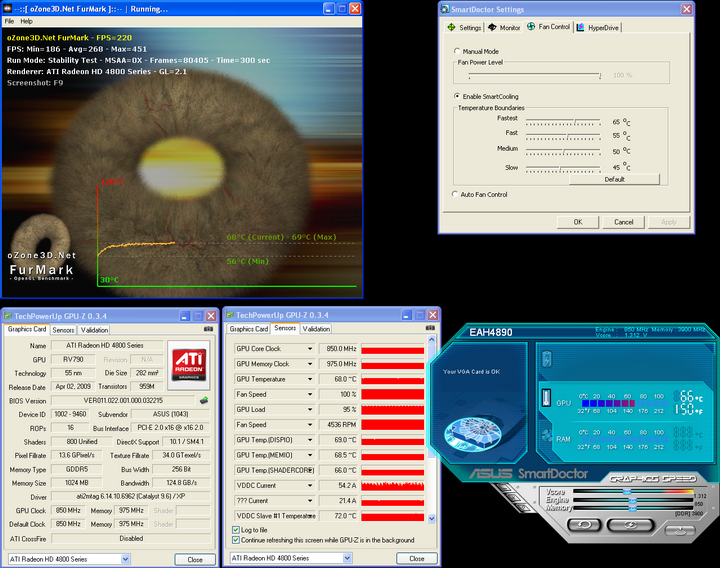Click the Vcore slider in SmartDoctor
This screenshot has height=568, width=720.
pyautogui.click(x=633, y=491)
